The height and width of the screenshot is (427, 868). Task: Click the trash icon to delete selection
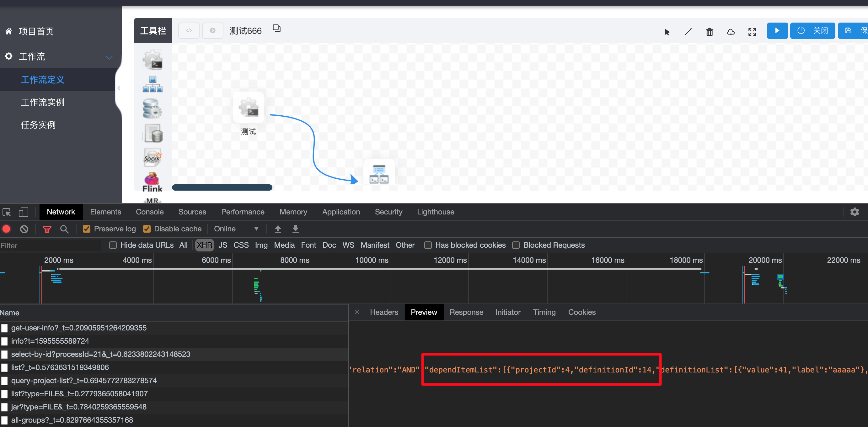pyautogui.click(x=709, y=32)
